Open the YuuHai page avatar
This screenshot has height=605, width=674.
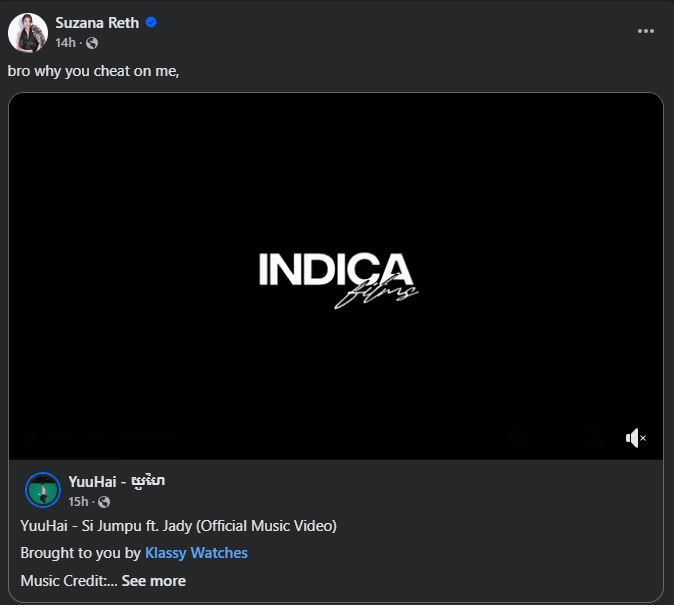tap(43, 490)
